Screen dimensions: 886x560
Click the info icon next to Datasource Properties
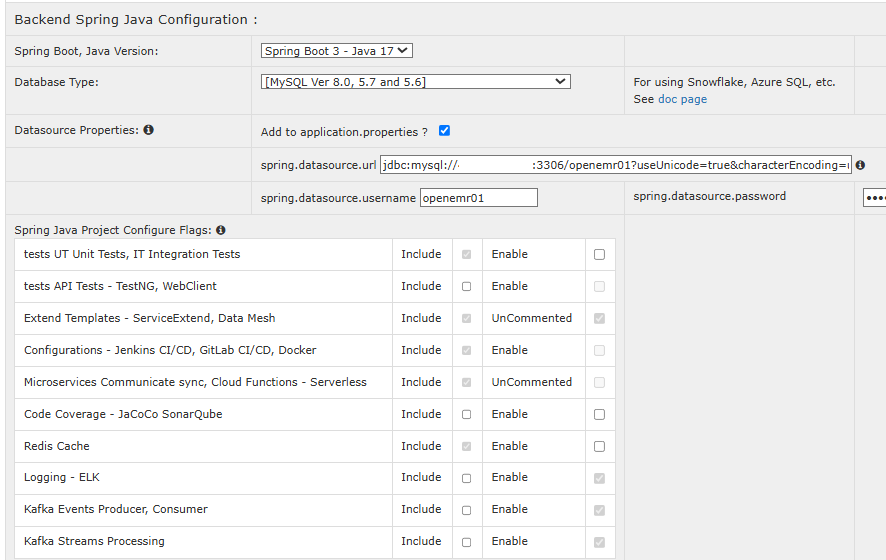coord(149,130)
